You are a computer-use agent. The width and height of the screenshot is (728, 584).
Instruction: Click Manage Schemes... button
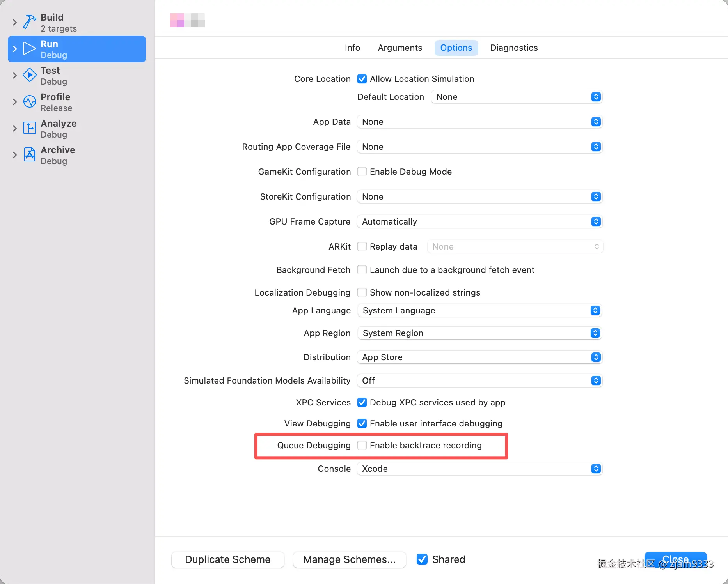click(x=349, y=559)
